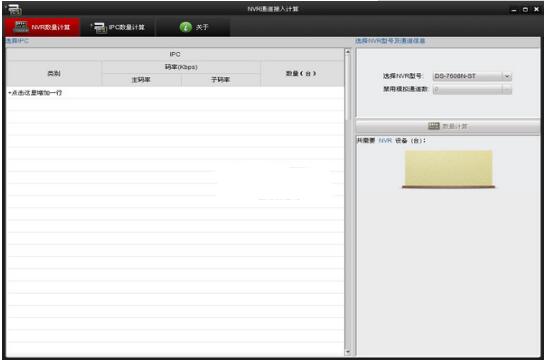Click the application logo in the title bar

point(14,9)
